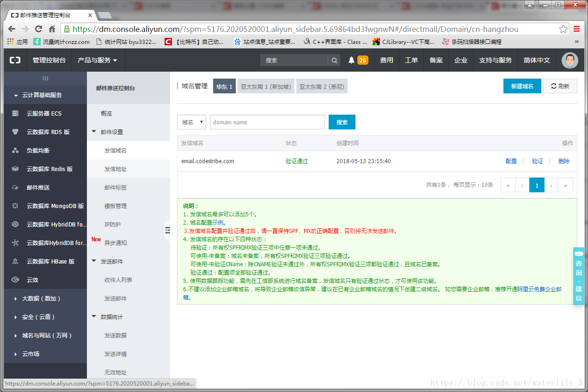This screenshot has width=588, height=392.
Task: Click the Aliyun logo icon
Action: tap(15, 61)
